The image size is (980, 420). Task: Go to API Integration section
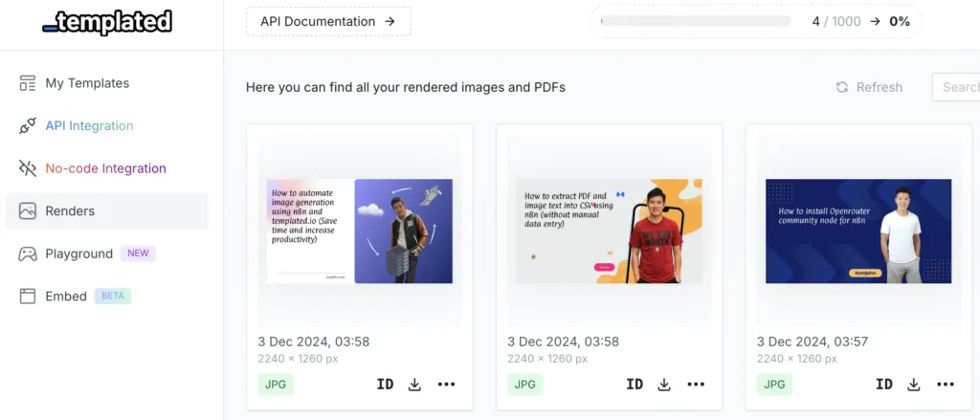[89, 125]
